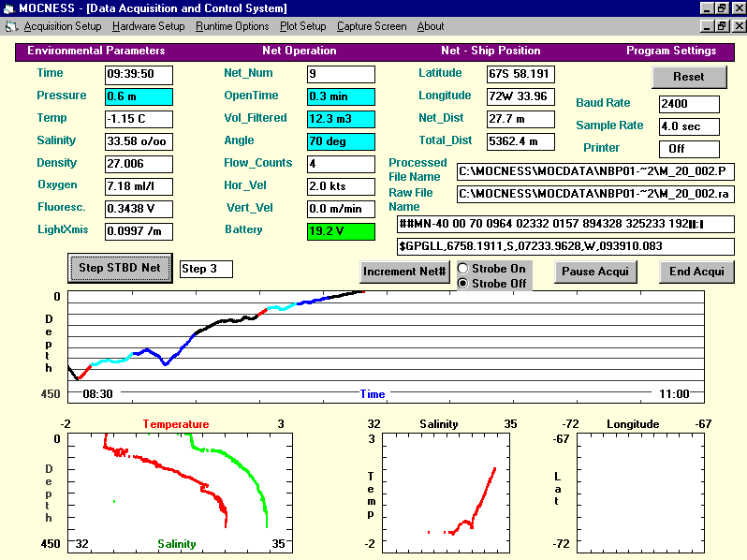Click the Angle value 70 deg
The height and width of the screenshot is (560, 747).
(x=341, y=141)
